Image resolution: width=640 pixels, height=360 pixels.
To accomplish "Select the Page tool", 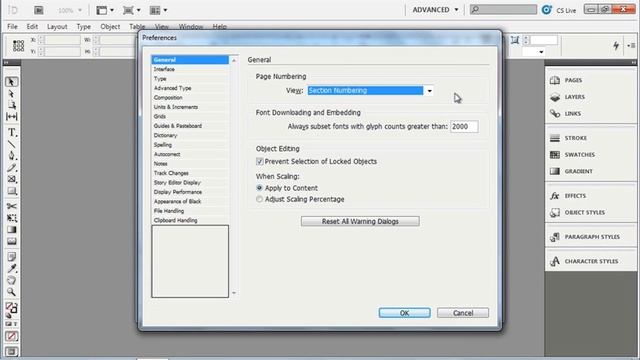I will click(x=11, y=105).
